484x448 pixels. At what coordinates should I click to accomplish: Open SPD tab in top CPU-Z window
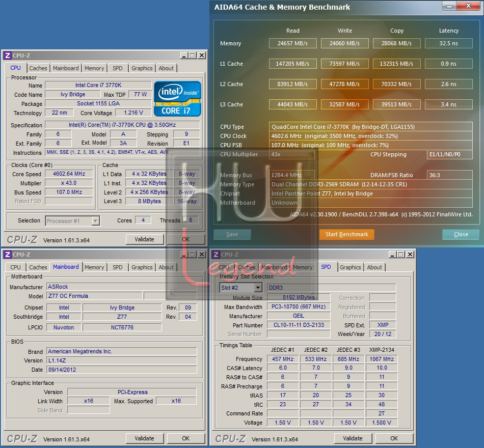click(117, 68)
